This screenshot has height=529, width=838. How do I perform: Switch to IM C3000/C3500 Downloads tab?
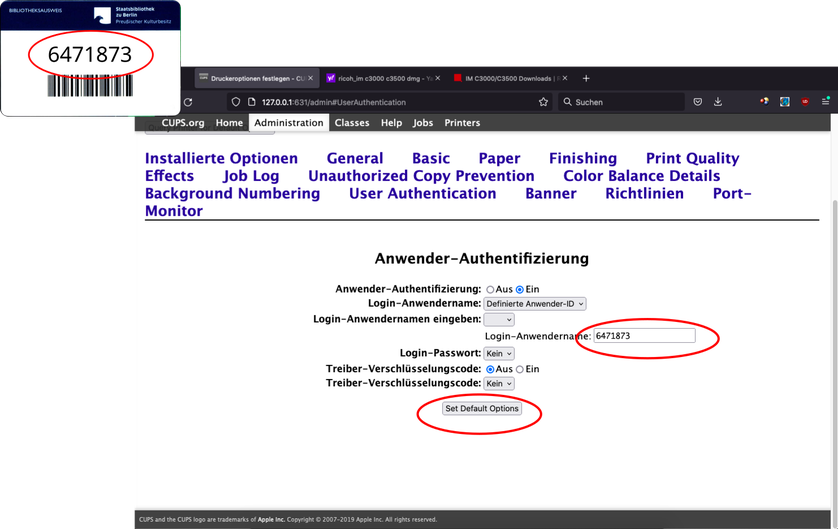(x=510, y=78)
